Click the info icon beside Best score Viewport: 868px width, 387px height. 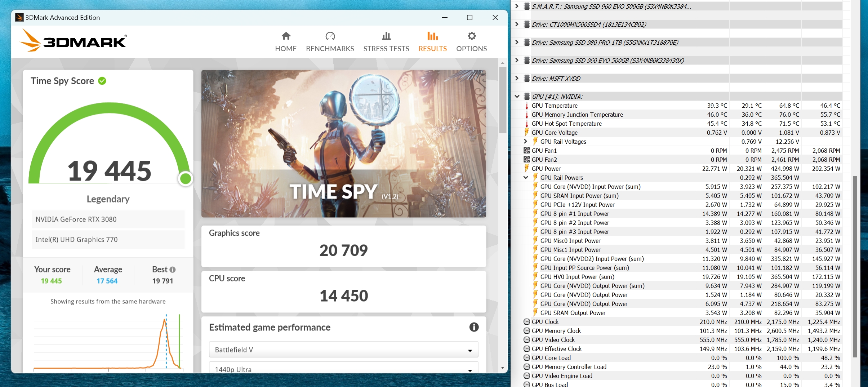(x=173, y=270)
